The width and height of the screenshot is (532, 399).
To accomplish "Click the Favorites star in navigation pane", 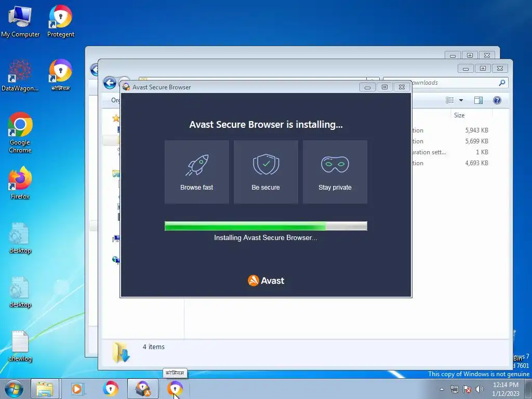I will [116, 118].
